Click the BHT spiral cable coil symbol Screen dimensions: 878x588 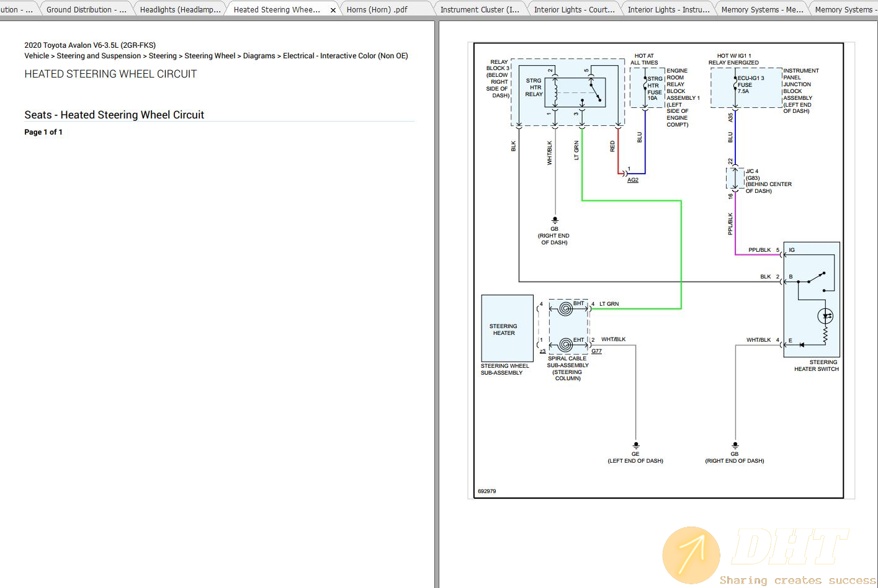pyautogui.click(x=565, y=308)
